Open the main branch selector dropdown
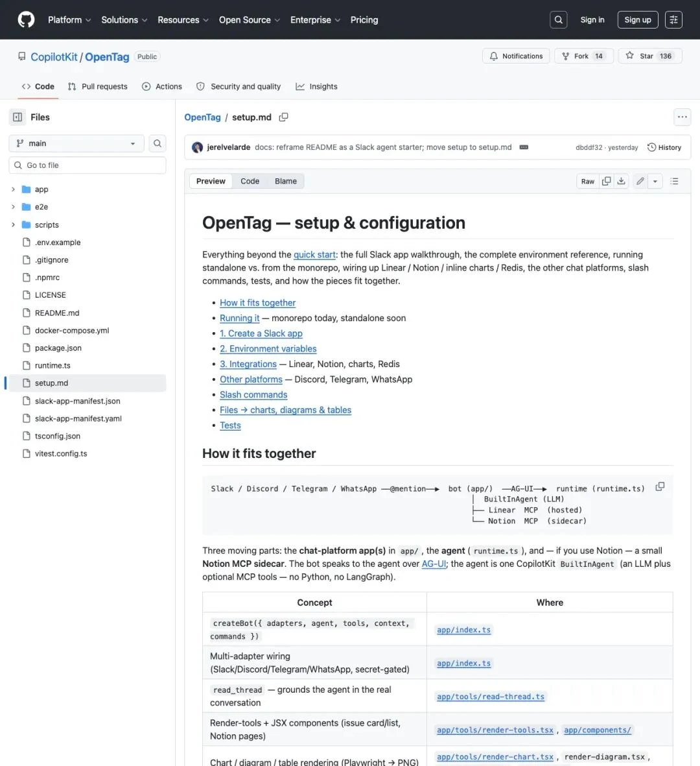The image size is (700, 766). pos(76,143)
